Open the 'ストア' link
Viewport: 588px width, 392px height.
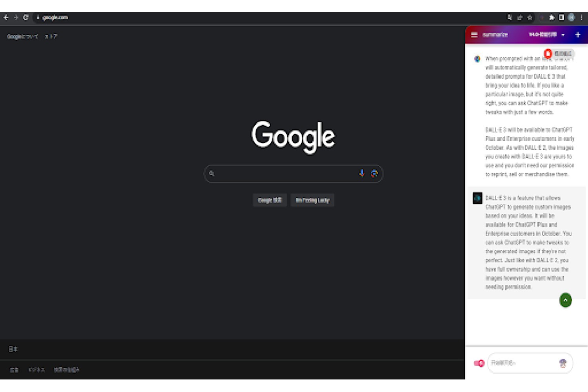click(x=51, y=36)
